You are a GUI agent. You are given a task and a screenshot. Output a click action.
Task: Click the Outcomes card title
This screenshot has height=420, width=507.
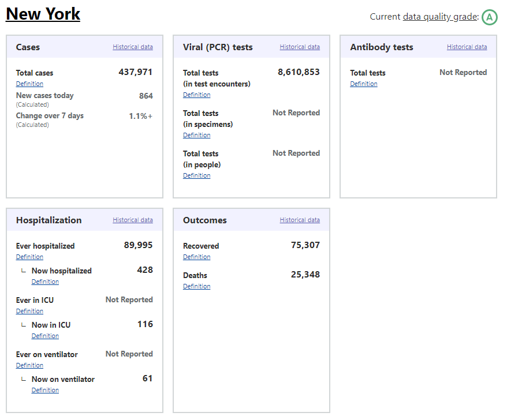(x=204, y=220)
